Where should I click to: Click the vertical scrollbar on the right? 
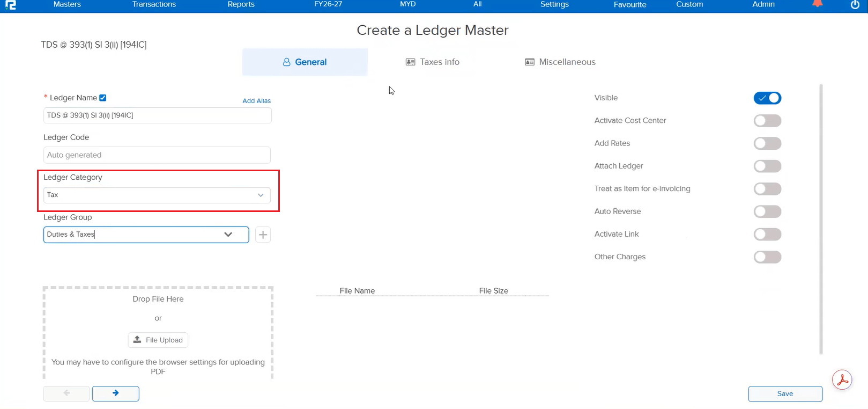tap(821, 219)
